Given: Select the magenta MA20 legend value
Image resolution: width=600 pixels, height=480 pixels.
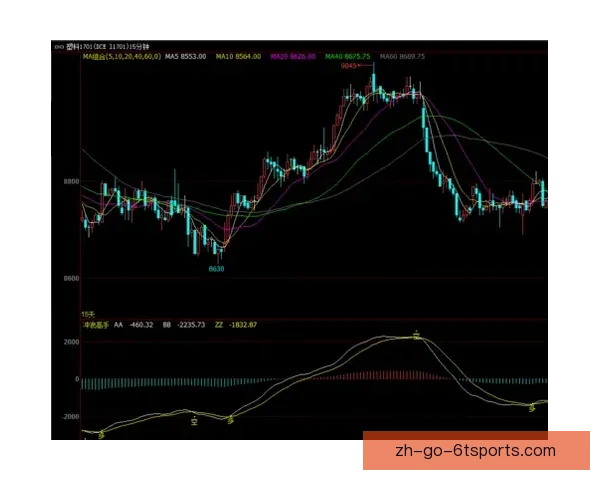Looking at the screenshot, I should pos(294,57).
